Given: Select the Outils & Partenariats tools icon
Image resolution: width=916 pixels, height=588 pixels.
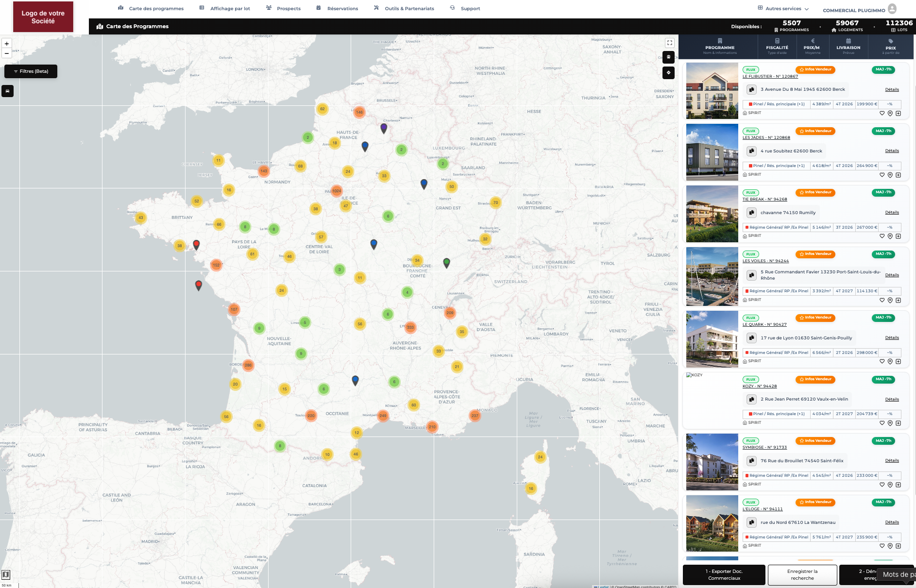Looking at the screenshot, I should pyautogui.click(x=376, y=8).
